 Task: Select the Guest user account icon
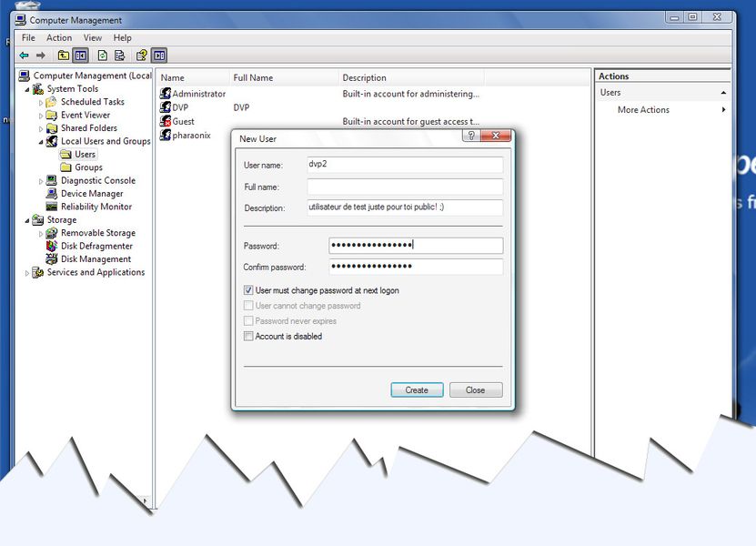coord(166,121)
